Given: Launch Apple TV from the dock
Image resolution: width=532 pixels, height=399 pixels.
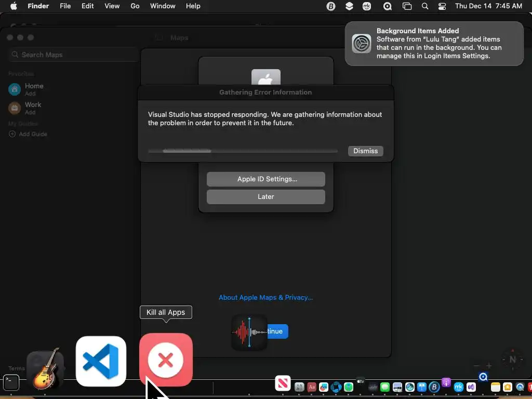Looking at the screenshot, I should [x=361, y=381].
